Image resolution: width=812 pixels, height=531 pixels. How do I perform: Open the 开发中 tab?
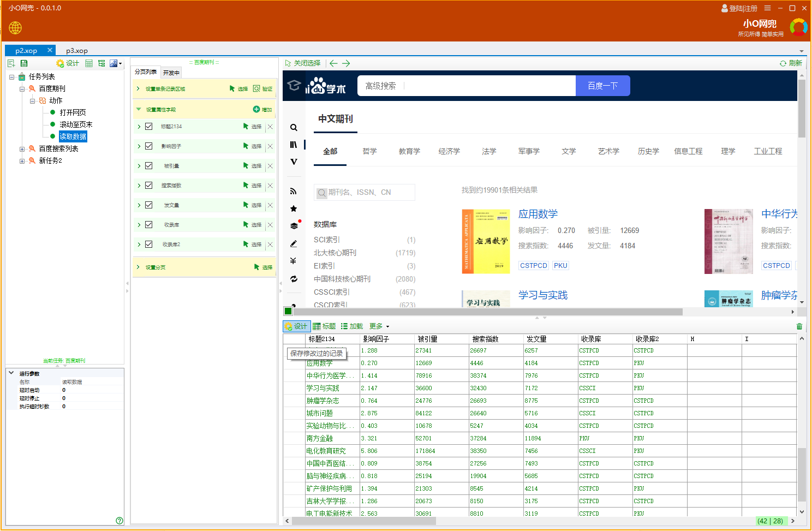click(171, 73)
